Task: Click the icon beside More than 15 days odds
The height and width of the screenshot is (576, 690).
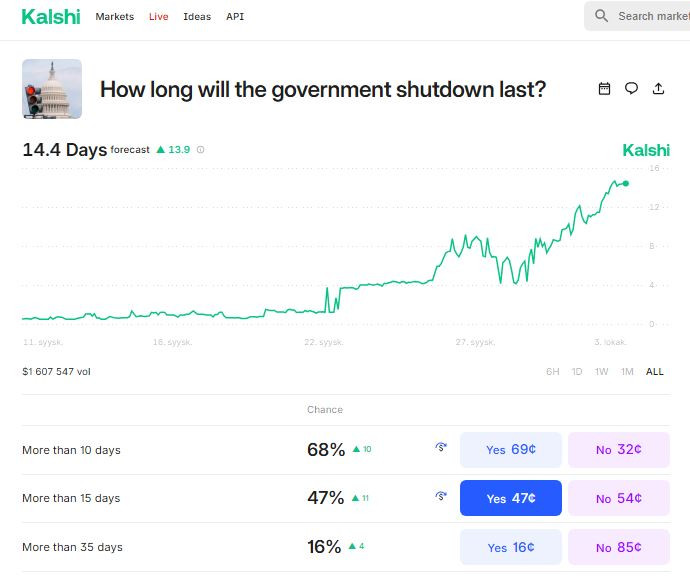Action: 441,496
